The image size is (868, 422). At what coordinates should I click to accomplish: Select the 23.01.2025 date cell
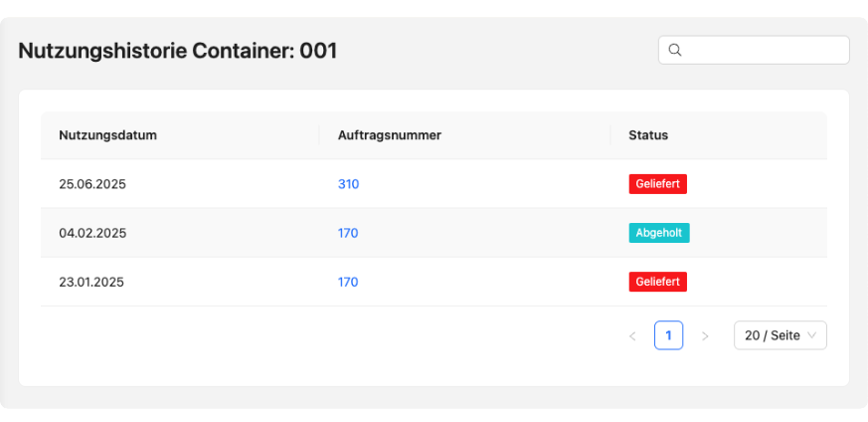pyautogui.click(x=91, y=282)
